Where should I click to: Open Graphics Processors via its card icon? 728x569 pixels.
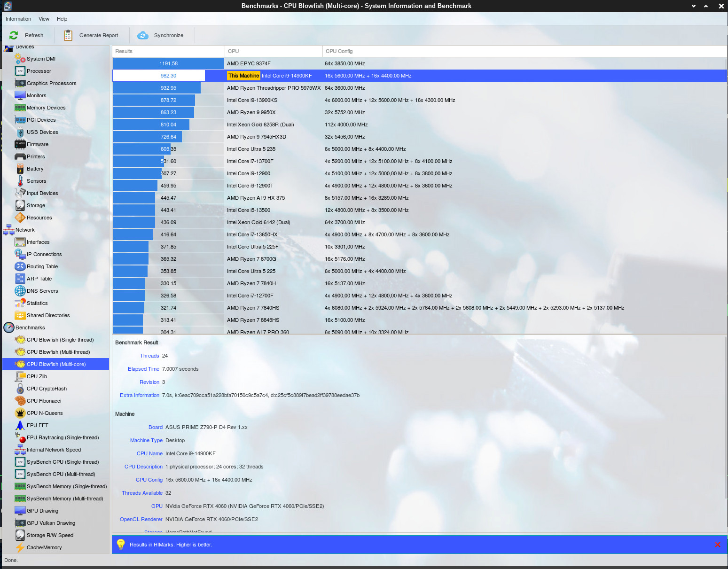[20, 83]
